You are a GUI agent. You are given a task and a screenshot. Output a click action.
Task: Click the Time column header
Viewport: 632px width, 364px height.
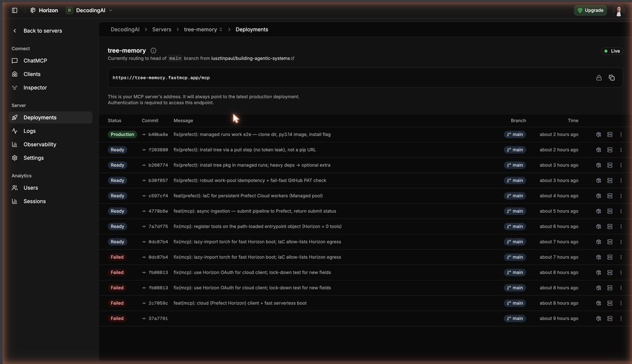[x=573, y=121]
